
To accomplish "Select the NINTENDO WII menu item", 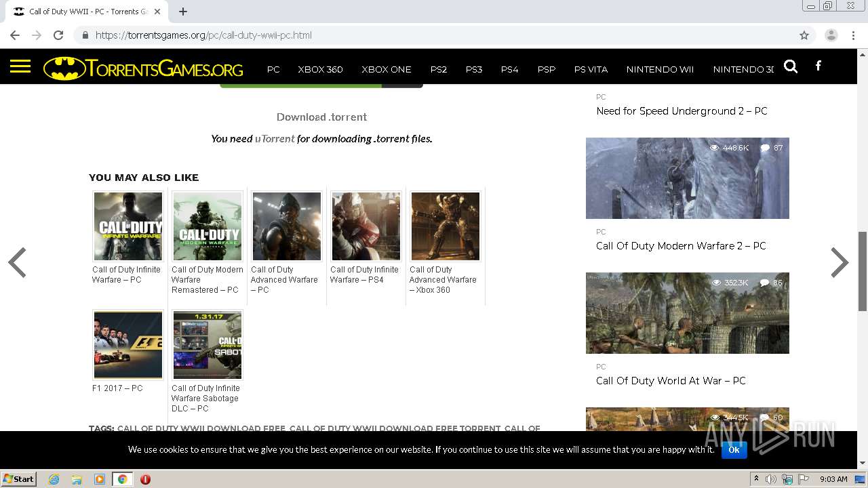I will click(660, 69).
